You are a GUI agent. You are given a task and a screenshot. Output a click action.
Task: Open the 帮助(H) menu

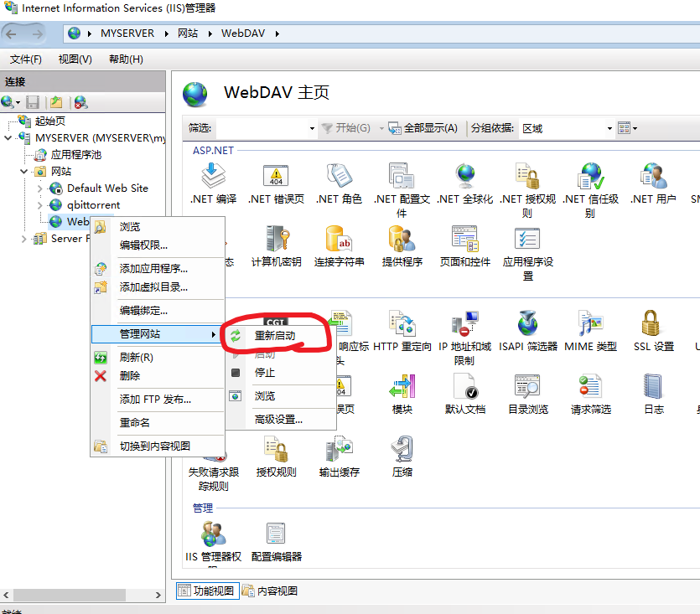(126, 59)
